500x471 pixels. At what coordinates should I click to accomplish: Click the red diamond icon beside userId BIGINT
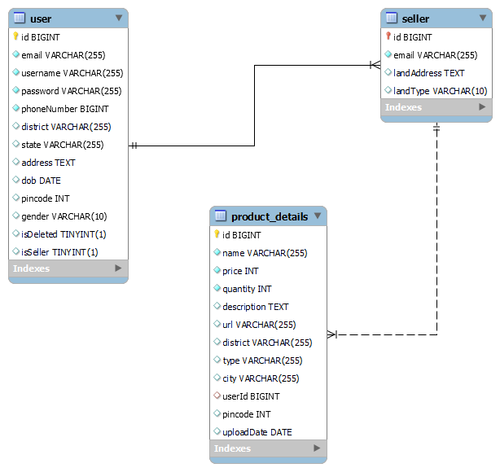tap(217, 396)
